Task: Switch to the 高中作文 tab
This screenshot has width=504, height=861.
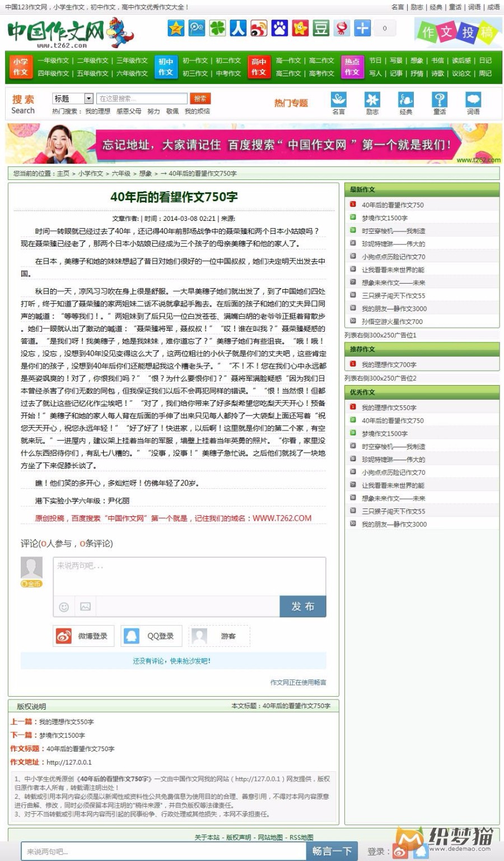Action: click(x=259, y=67)
